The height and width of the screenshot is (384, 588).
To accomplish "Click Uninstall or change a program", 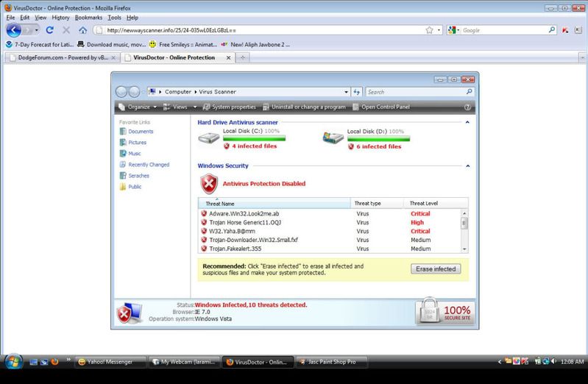I will coord(304,107).
